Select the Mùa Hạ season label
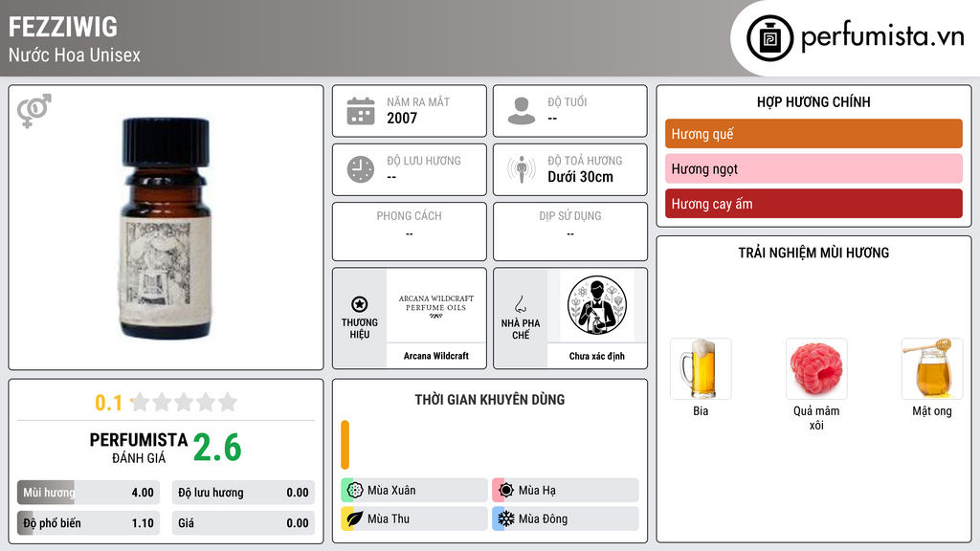The image size is (980, 551). point(537,491)
